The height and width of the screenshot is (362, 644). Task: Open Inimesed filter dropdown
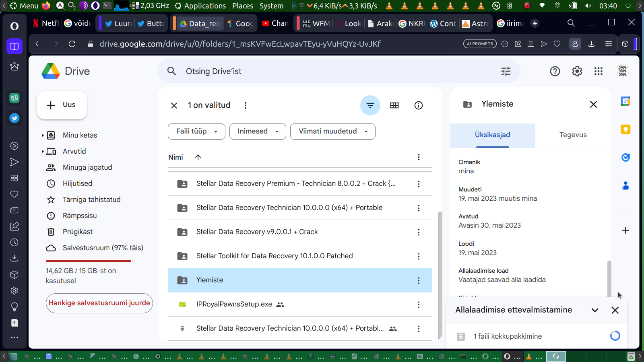click(x=258, y=132)
